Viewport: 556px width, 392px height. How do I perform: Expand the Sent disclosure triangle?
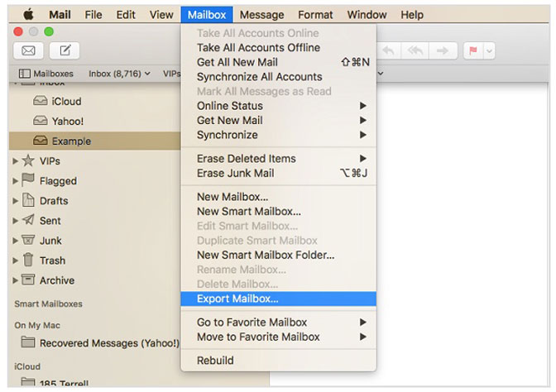click(x=15, y=221)
